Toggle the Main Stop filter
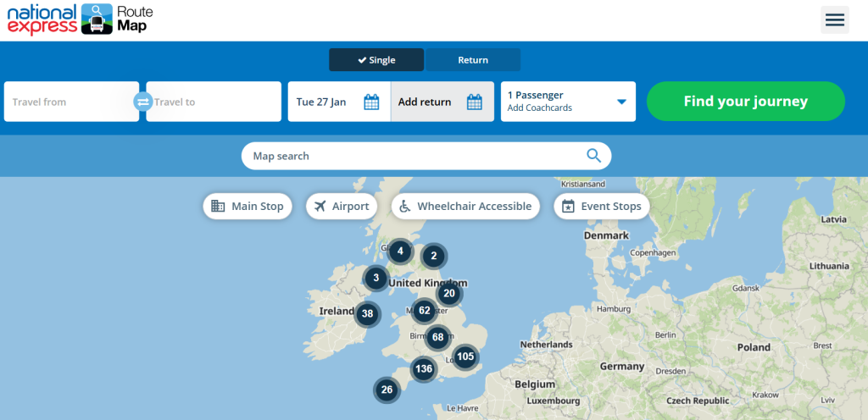The image size is (868, 420). pos(248,207)
